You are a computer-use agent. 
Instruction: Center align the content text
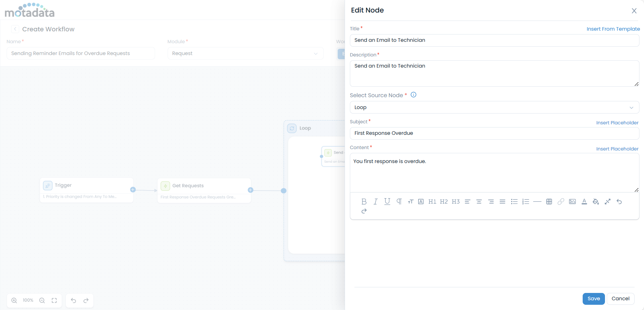479,202
